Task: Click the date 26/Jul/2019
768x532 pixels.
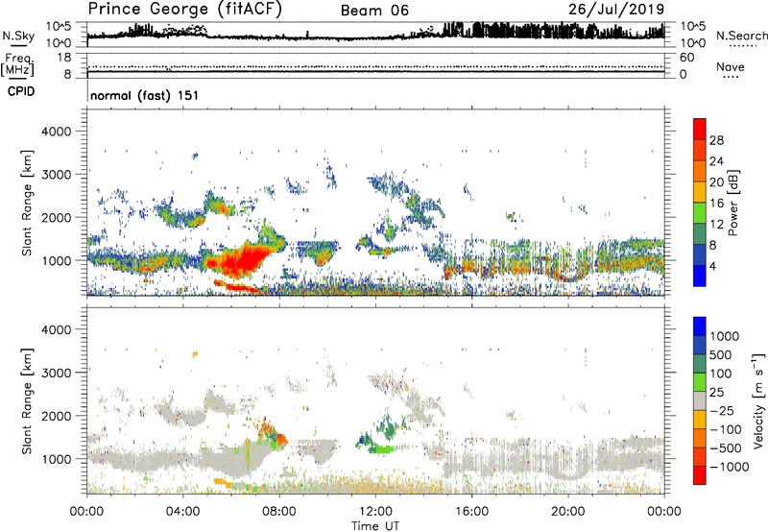Action: click(616, 9)
